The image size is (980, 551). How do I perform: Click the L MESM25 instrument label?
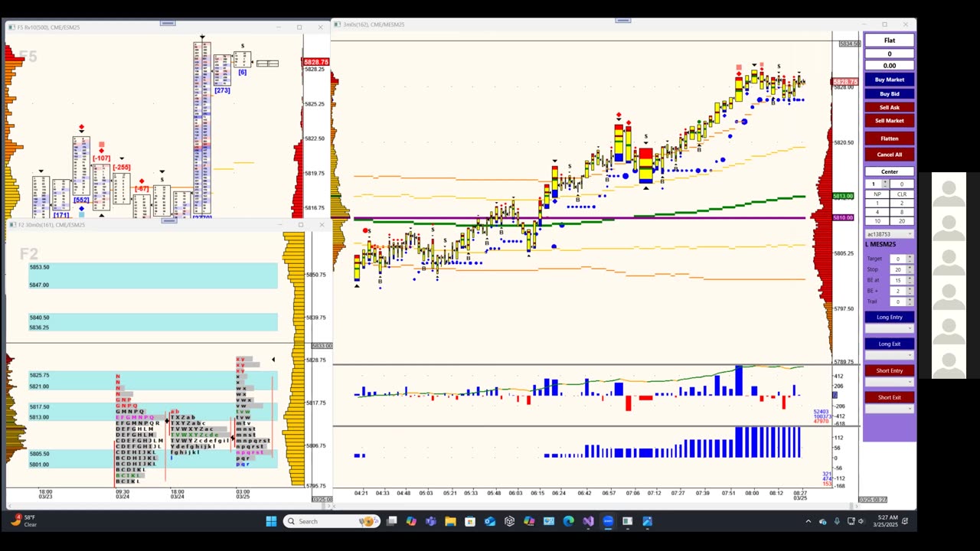pyautogui.click(x=880, y=245)
